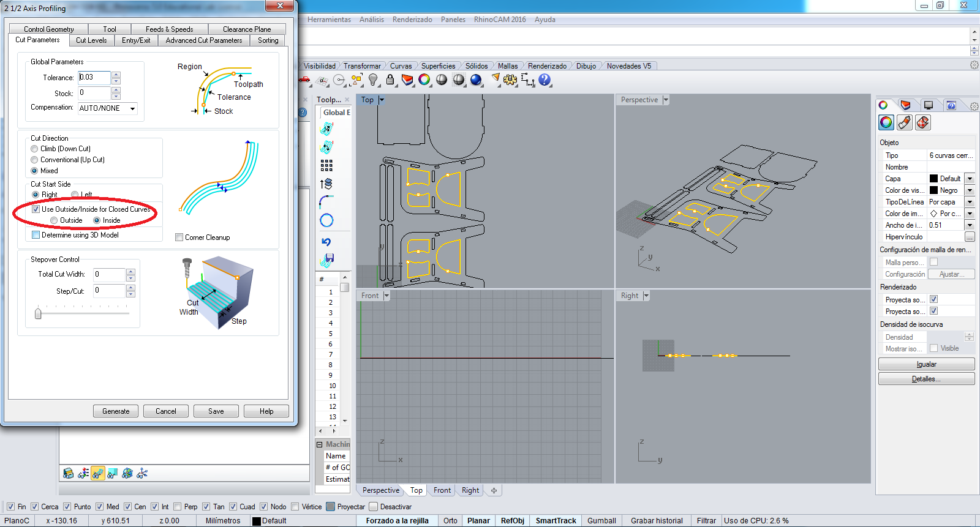The image size is (980, 527).
Task: Click the blue sphere render icon
Action: pos(476,80)
